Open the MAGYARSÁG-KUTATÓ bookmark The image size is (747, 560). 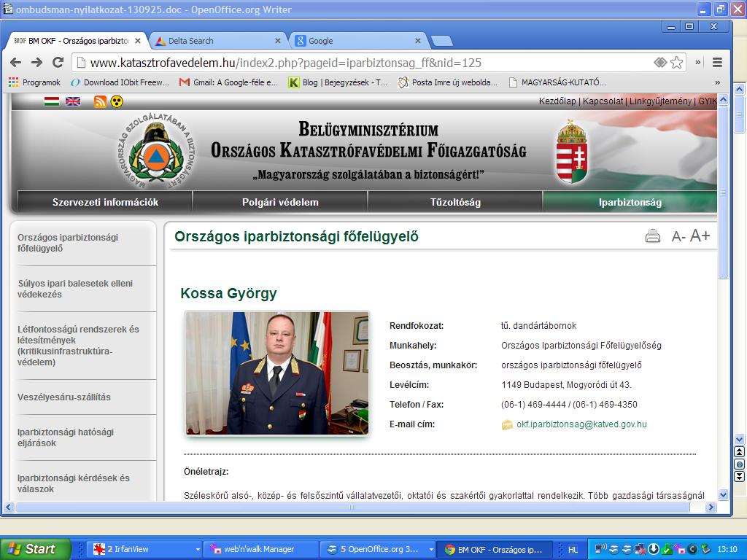tap(557, 82)
